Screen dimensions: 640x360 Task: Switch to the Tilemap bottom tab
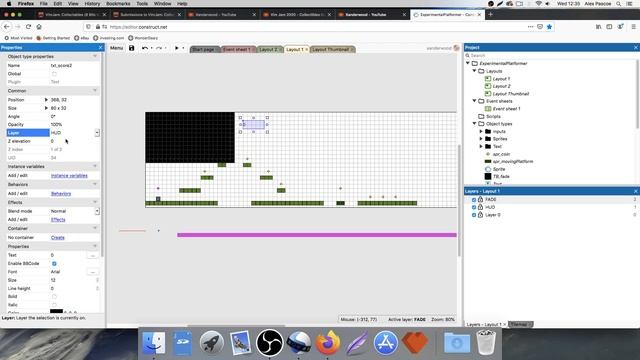[520, 324]
